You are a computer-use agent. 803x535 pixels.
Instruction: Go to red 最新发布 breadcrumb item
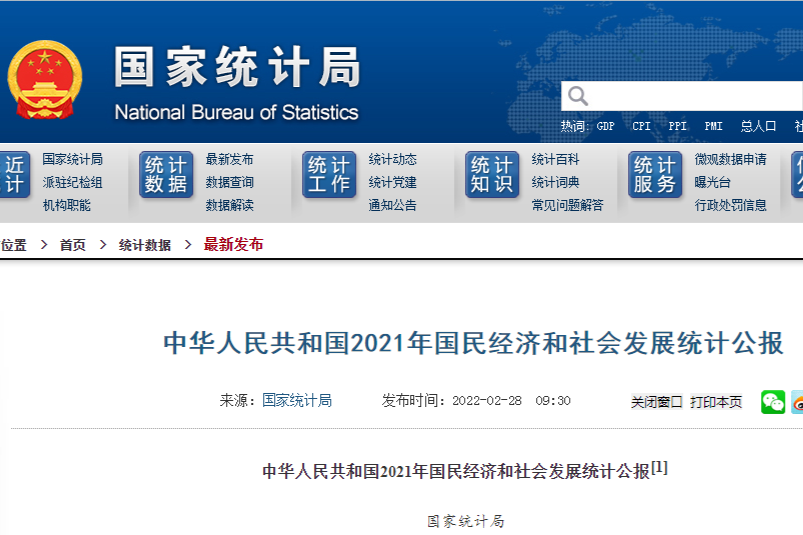pos(234,245)
